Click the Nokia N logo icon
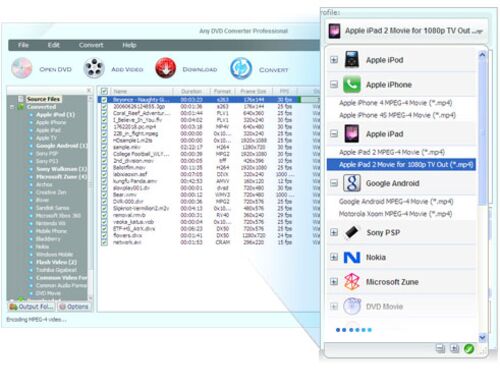500x386 pixels. (352, 257)
